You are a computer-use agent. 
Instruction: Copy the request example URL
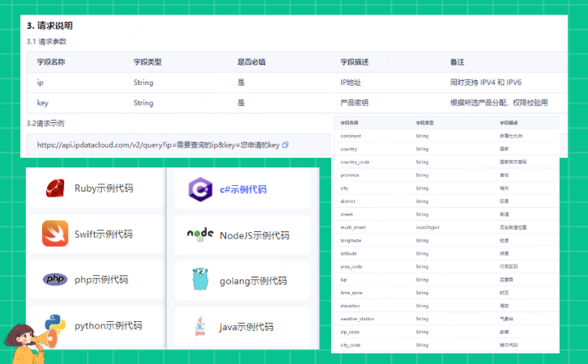tap(285, 145)
